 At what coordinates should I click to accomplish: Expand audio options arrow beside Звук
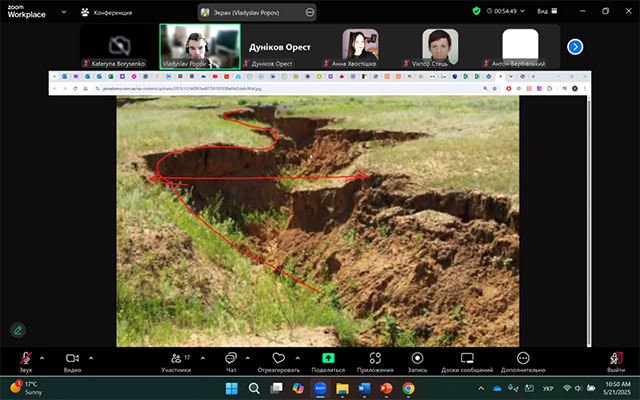[42, 357]
